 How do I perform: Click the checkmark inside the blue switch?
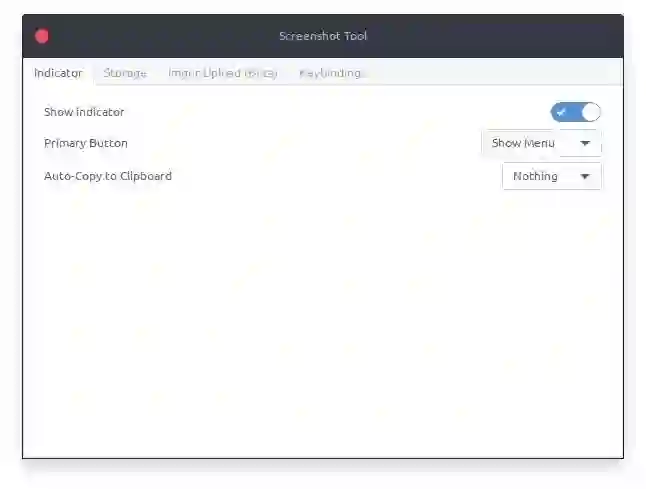(x=561, y=112)
